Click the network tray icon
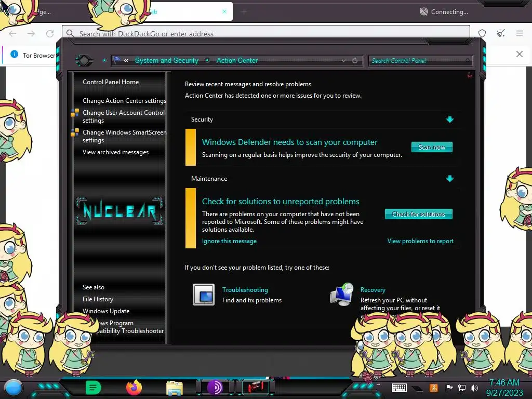Screen dimensions: 532x399 [x=462, y=388]
